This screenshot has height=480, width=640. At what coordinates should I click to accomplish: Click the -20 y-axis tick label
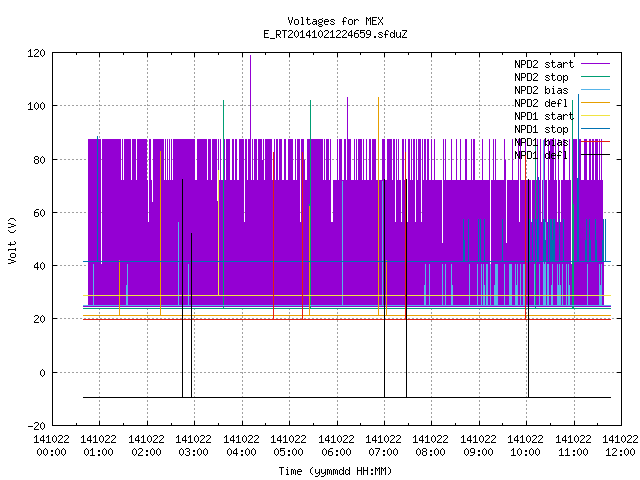36,426
